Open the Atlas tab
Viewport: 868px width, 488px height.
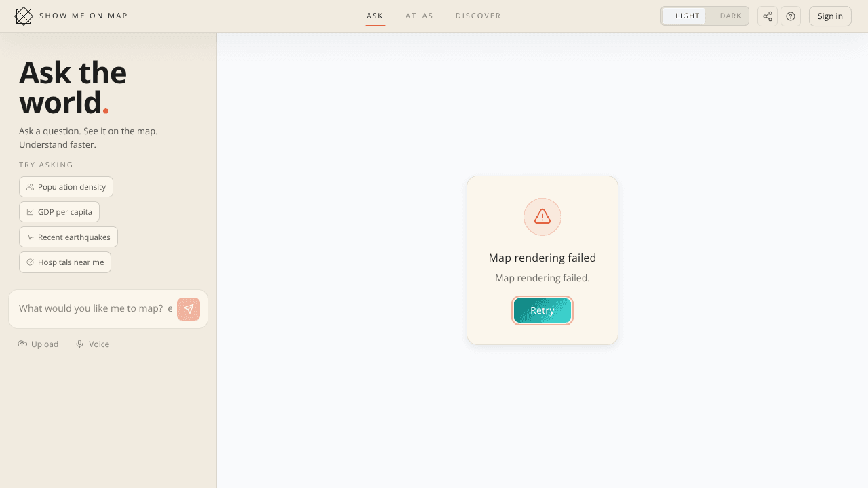[x=419, y=16]
